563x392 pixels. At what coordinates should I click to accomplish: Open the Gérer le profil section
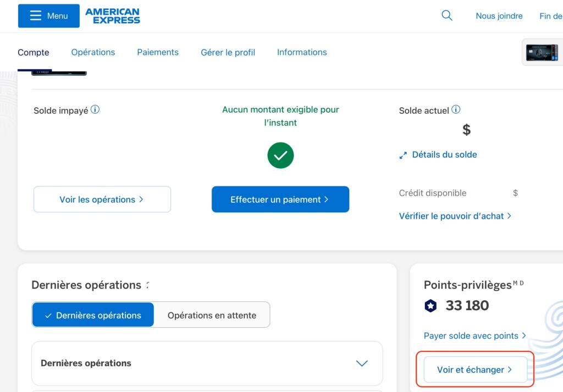coord(227,52)
